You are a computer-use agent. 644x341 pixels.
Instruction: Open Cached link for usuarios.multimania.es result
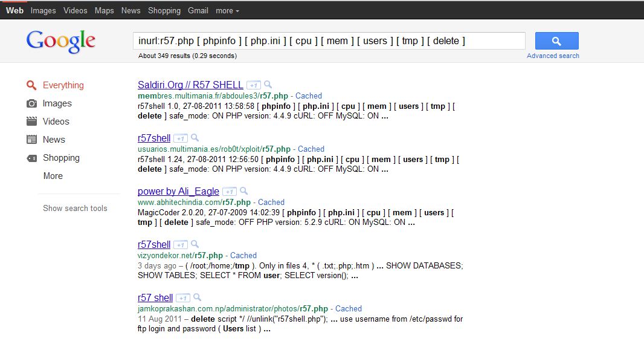(x=311, y=149)
